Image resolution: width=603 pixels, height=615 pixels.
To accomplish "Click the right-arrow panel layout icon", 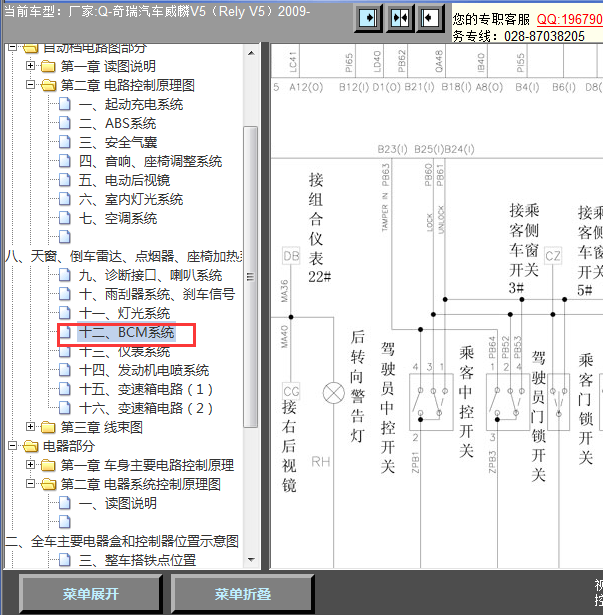I will pyautogui.click(x=368, y=18).
